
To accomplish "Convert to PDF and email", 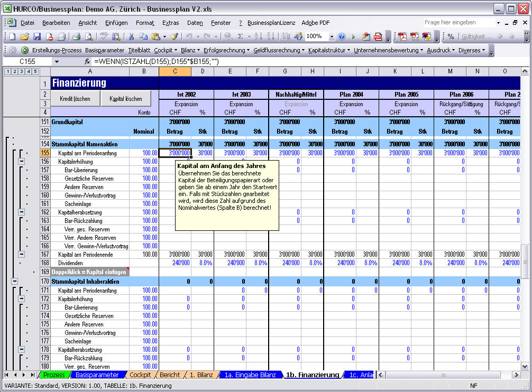I will click(414, 36).
